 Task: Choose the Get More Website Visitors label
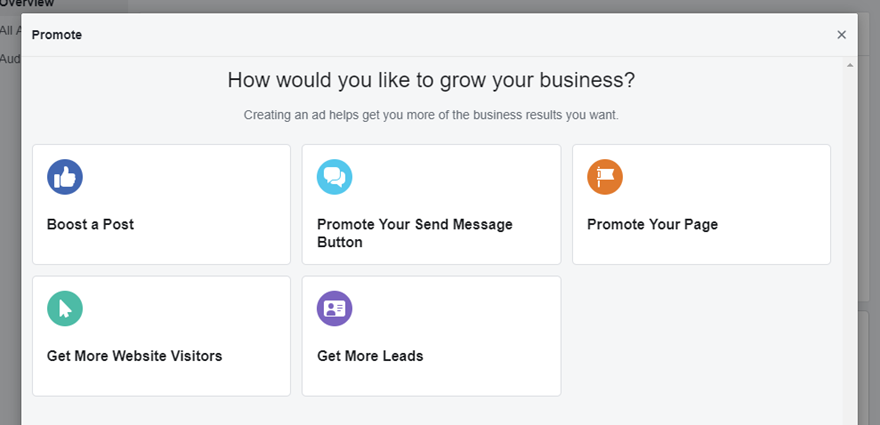[134, 356]
